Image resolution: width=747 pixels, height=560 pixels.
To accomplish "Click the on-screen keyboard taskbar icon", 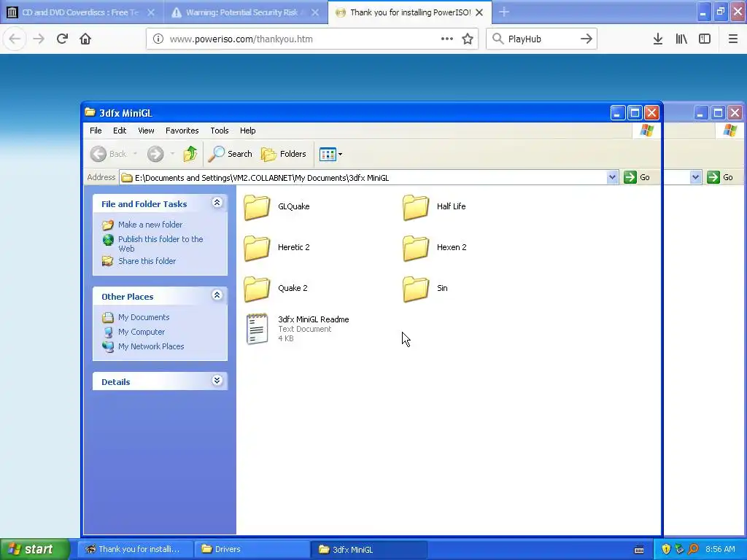I will [x=639, y=550].
